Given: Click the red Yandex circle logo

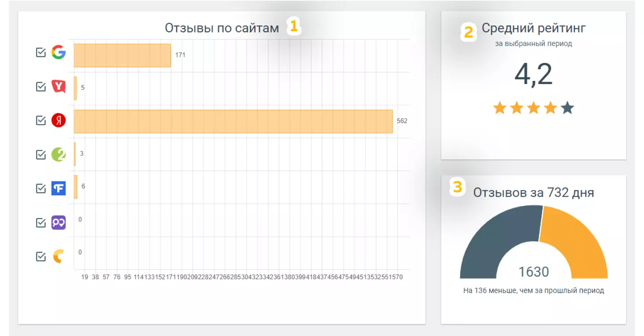Looking at the screenshot, I should tap(58, 120).
